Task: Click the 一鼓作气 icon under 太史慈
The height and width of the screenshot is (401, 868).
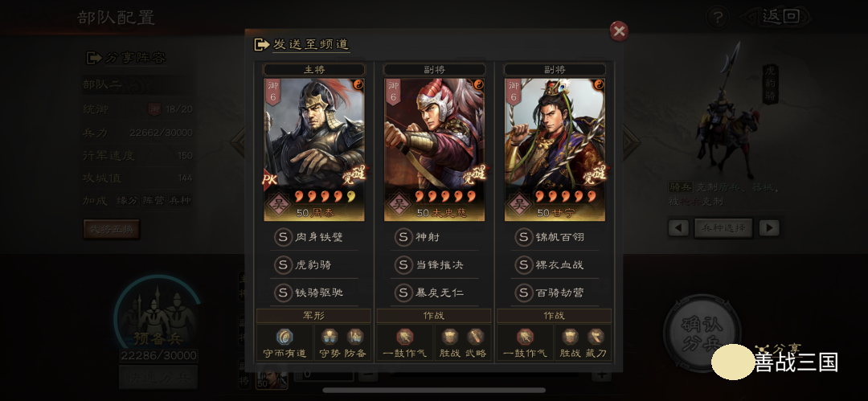Action: point(404,336)
